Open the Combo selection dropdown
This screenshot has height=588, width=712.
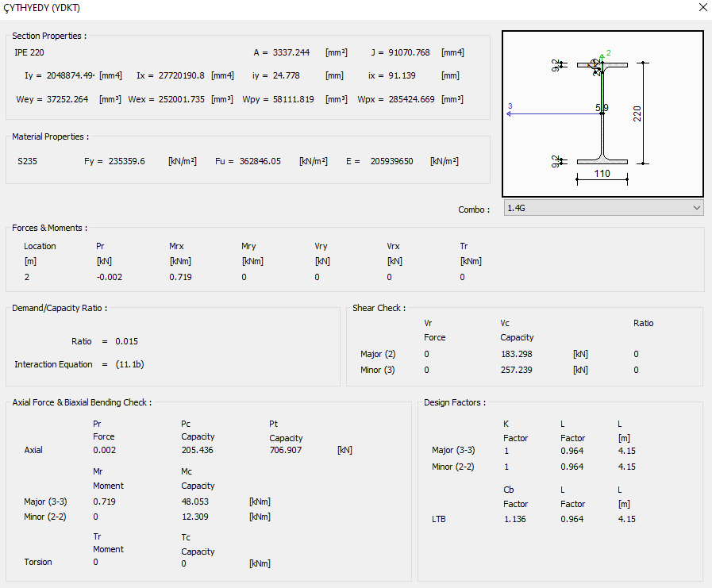tap(602, 207)
